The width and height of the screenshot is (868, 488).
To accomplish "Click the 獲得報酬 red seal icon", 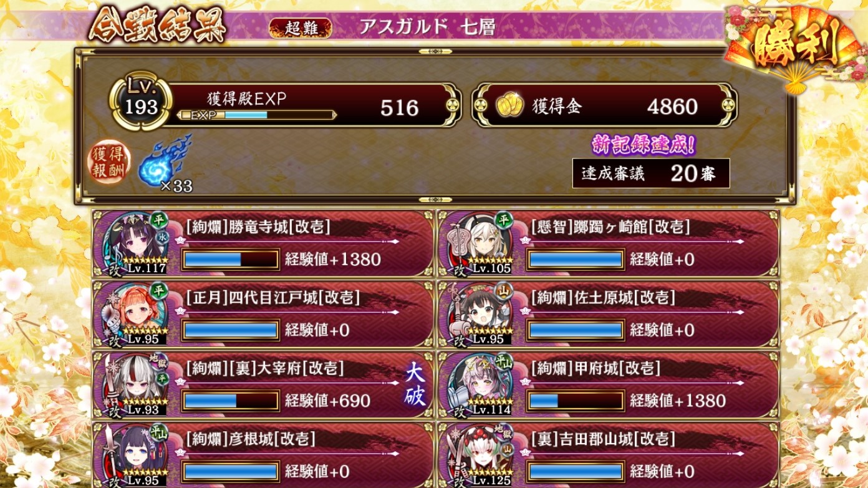I will (x=110, y=161).
